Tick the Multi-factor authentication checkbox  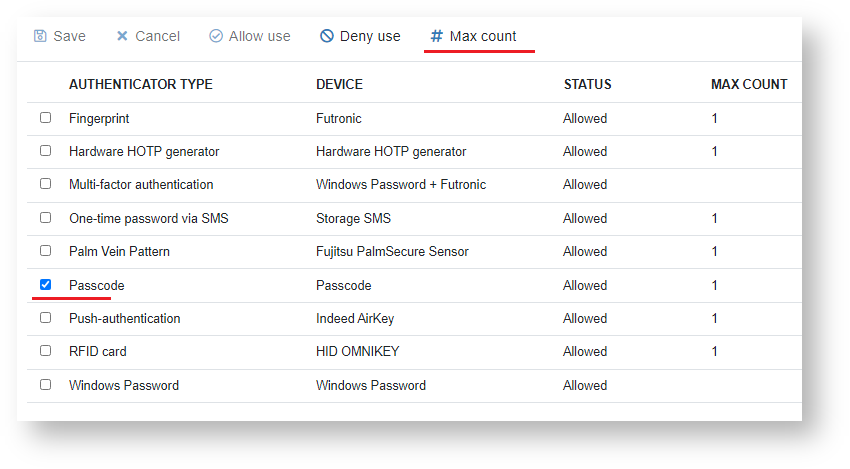tap(45, 184)
